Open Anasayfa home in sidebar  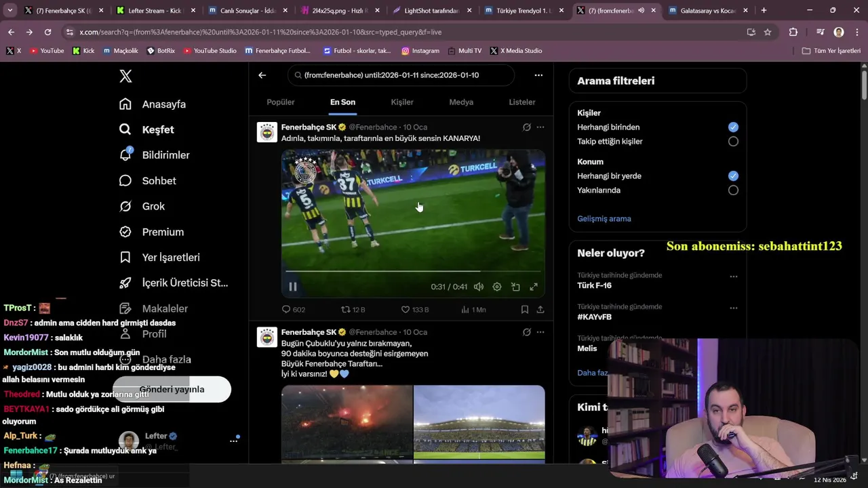point(153,104)
